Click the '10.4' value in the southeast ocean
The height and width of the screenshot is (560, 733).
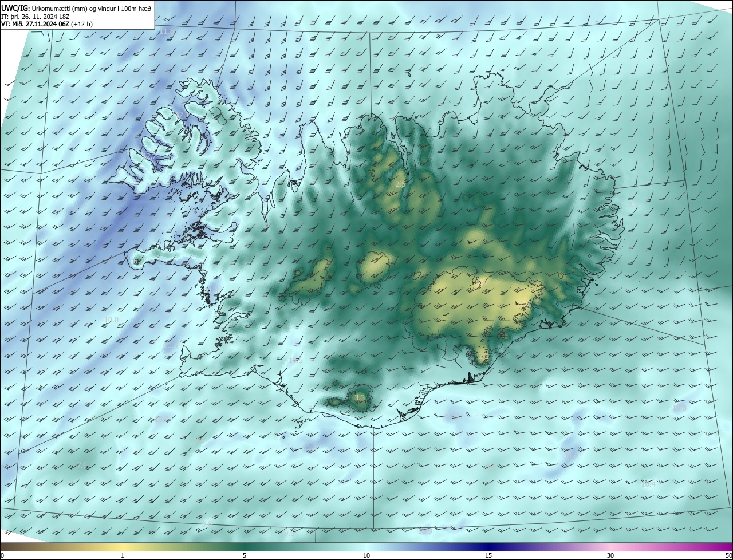(648, 484)
